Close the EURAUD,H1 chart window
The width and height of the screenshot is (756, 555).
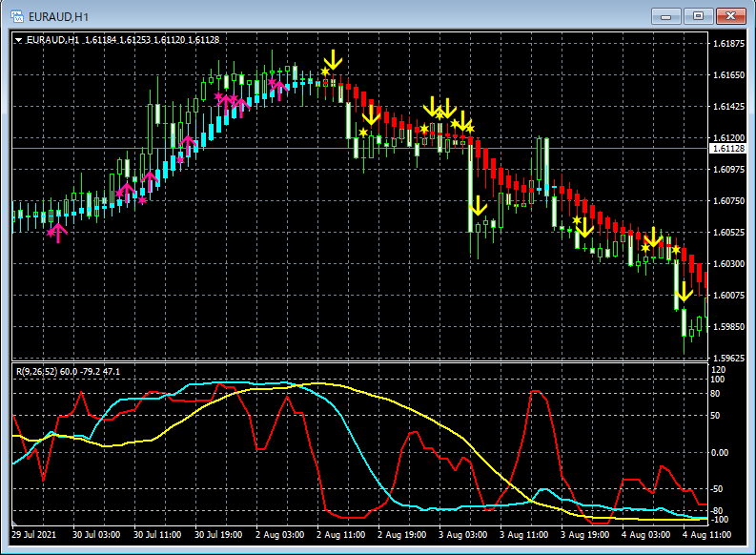point(729,16)
